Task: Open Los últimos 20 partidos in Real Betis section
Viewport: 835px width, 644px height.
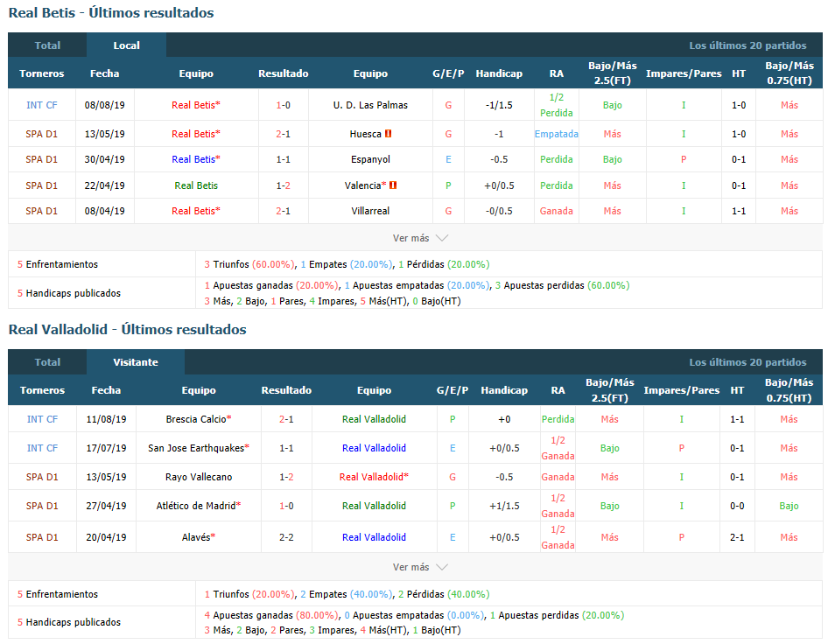Action: click(x=747, y=45)
